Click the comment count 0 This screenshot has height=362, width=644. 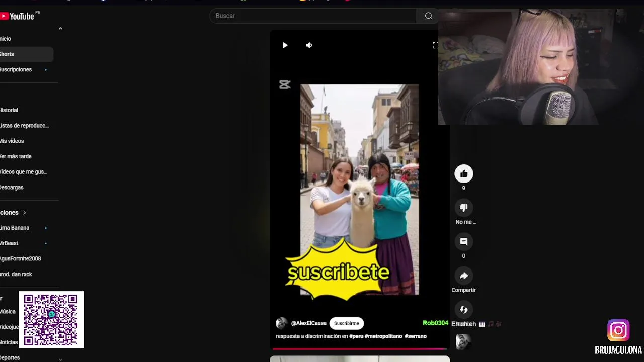pyautogui.click(x=464, y=256)
